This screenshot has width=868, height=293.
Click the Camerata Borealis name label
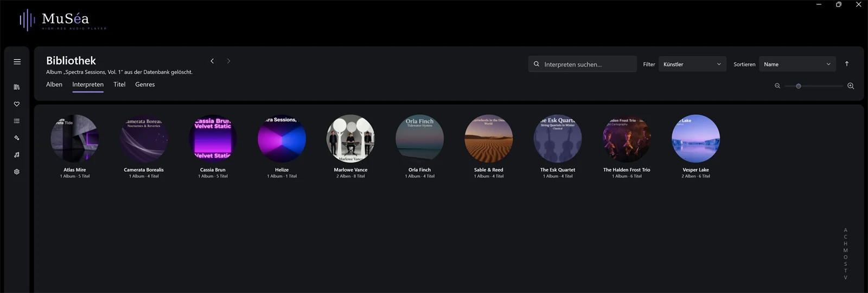coord(144,170)
